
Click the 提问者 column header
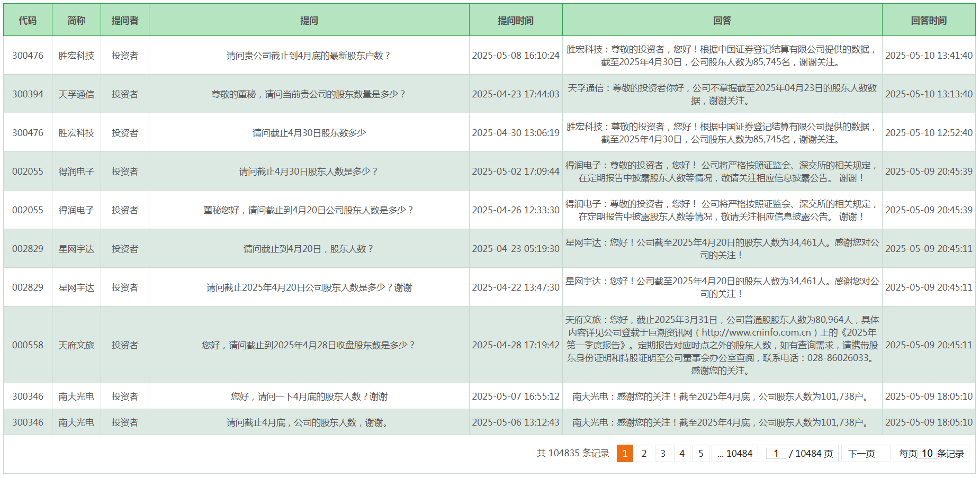point(125,20)
